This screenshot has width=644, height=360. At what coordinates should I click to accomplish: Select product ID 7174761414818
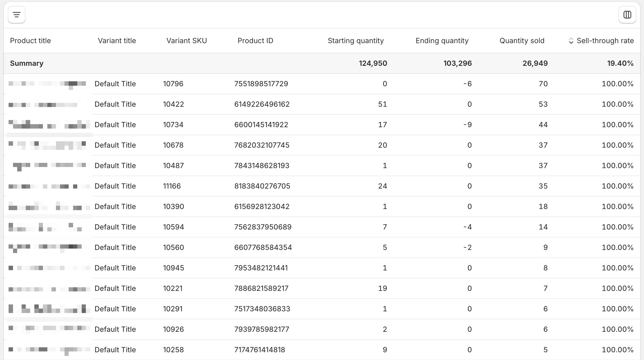(x=260, y=350)
